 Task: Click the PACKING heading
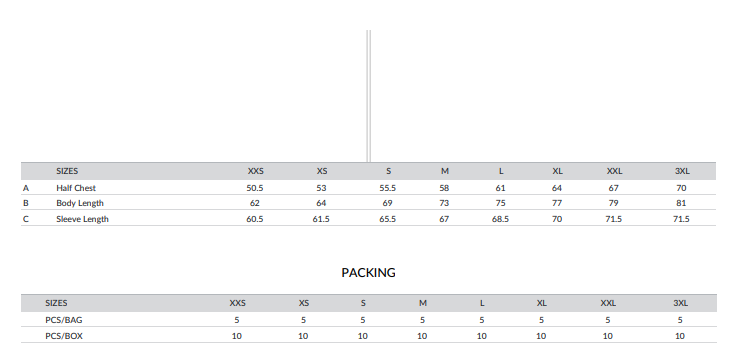click(368, 273)
